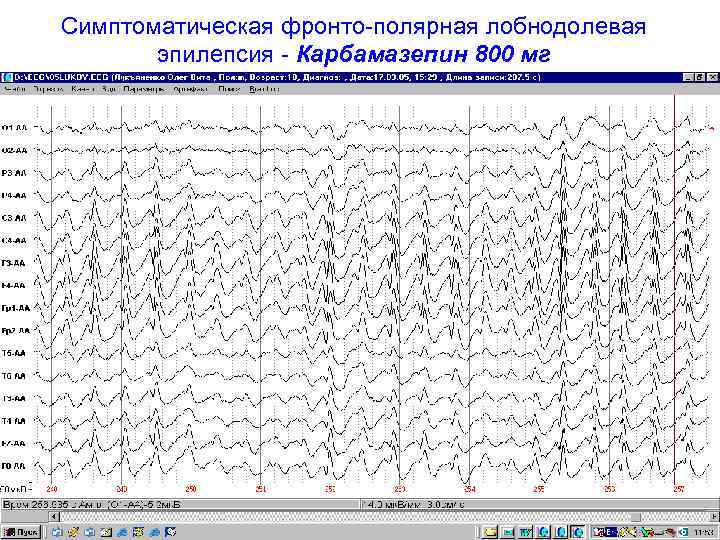Select the O2-AA channel label
720x540 pixels.
tap(15, 151)
